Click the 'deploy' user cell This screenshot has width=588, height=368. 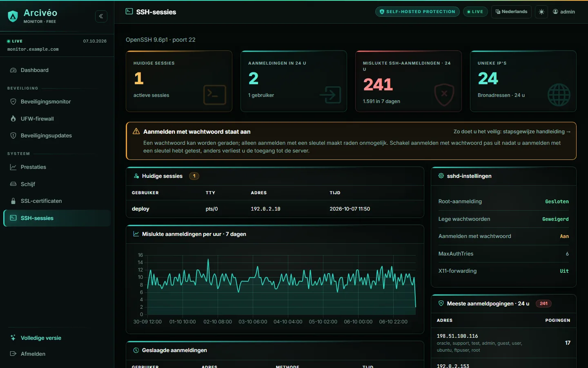tap(140, 209)
